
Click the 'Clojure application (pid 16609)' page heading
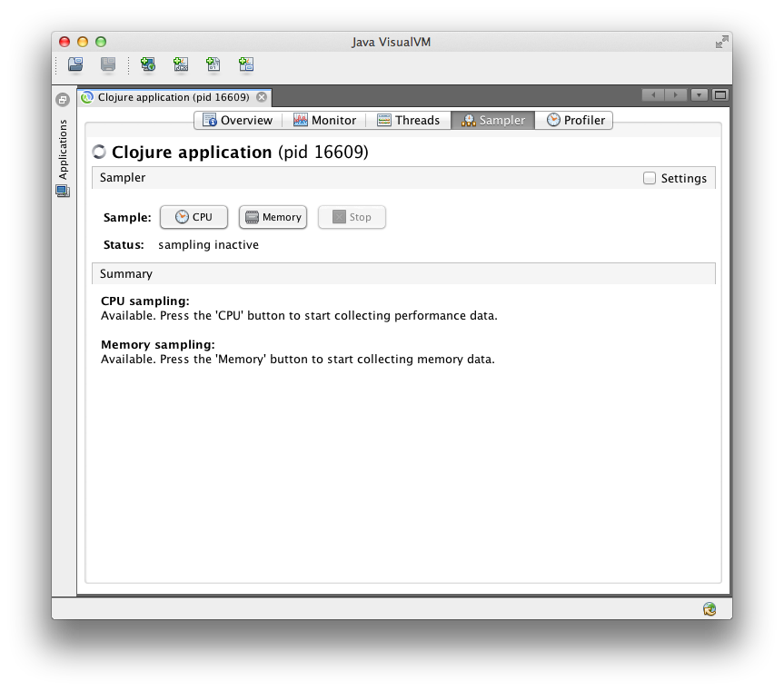(x=240, y=152)
